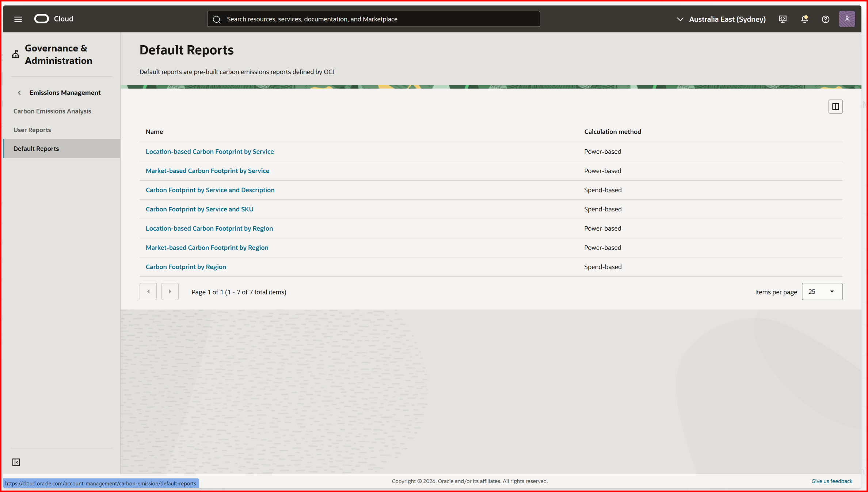Go back via Emissions Management chevron

19,93
